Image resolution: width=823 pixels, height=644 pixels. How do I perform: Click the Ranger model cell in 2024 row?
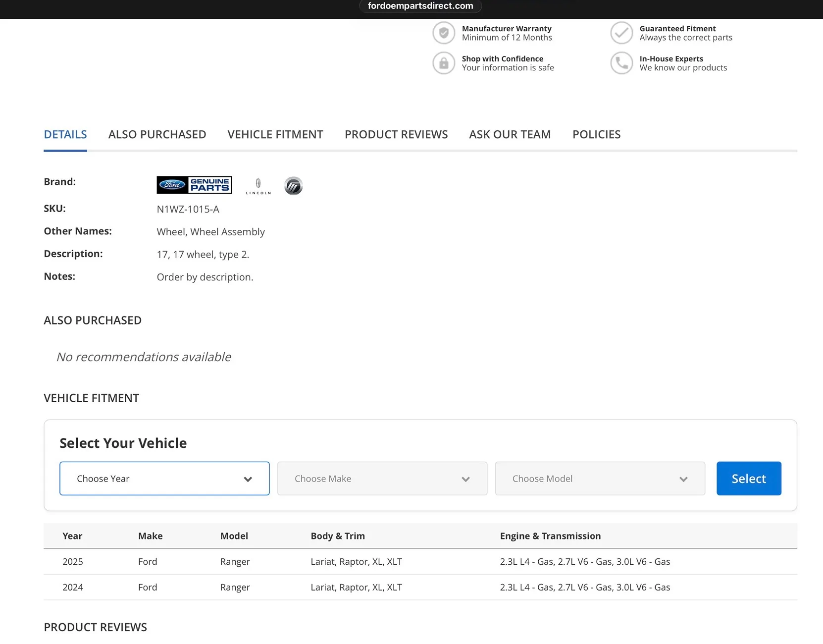(235, 587)
